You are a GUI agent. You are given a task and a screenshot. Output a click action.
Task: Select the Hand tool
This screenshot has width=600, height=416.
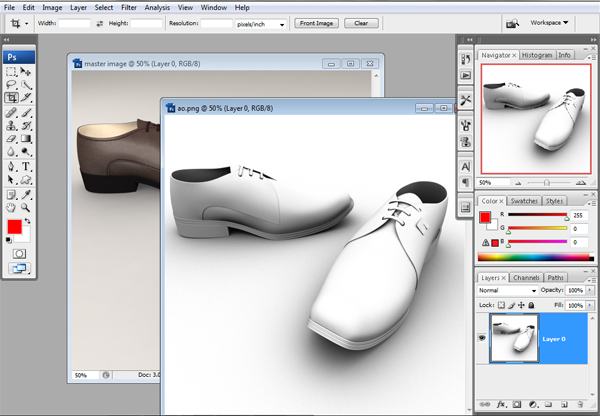pyautogui.click(x=11, y=208)
